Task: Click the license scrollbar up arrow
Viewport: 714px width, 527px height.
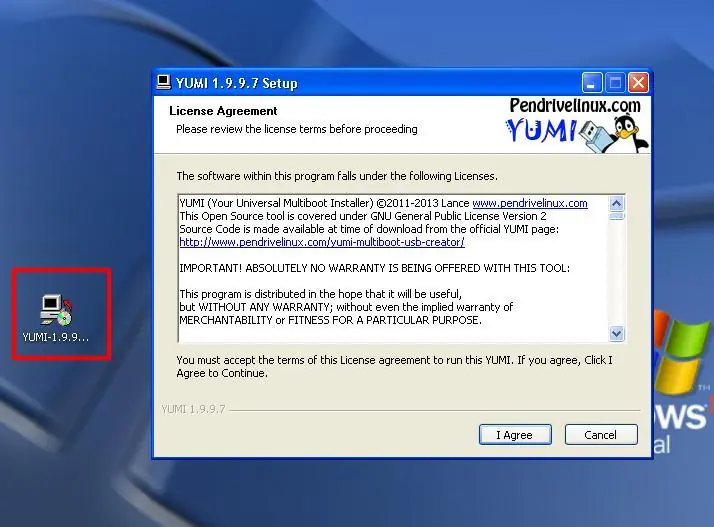Action: coord(616,203)
